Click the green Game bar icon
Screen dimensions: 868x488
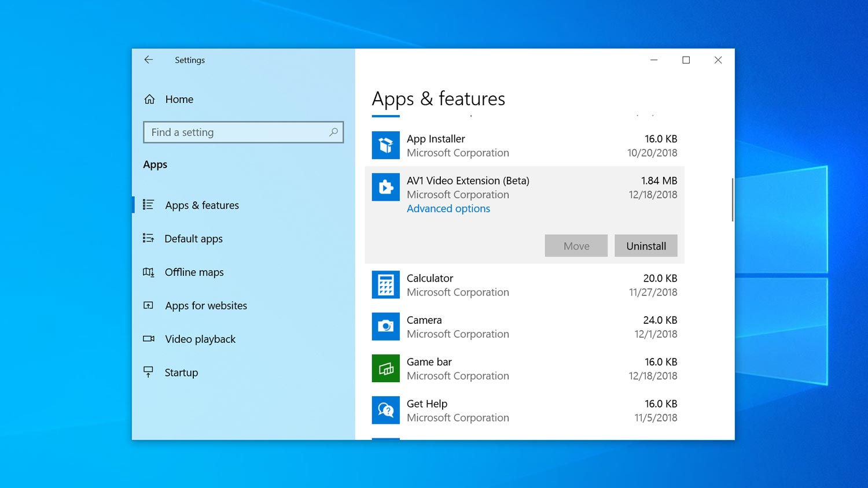(x=385, y=368)
